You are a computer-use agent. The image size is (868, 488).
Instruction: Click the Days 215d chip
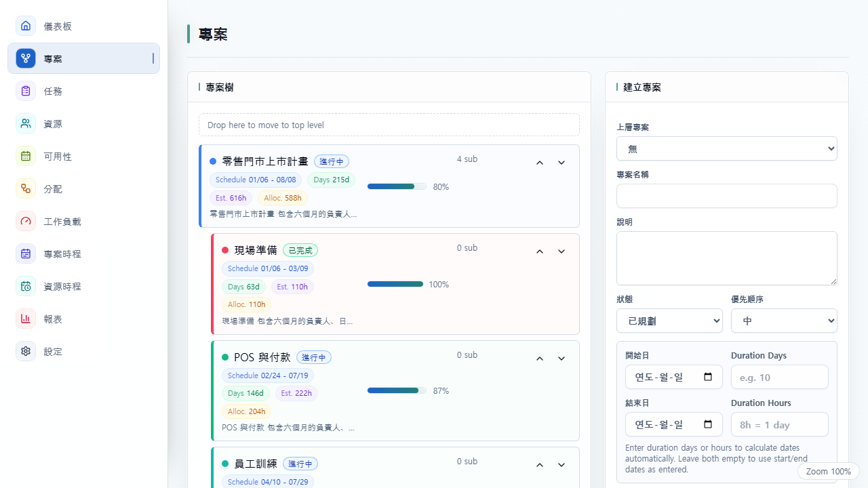[x=331, y=180]
